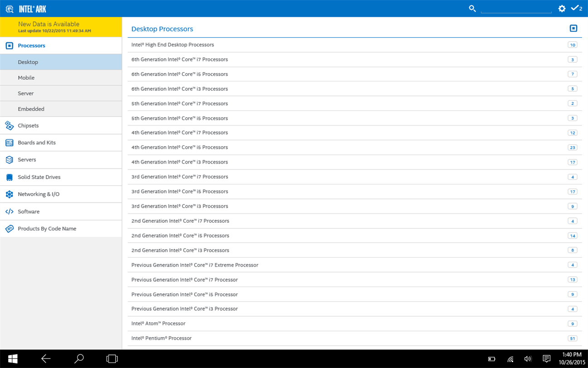This screenshot has width=588, height=368.
Task: Open 2nd Generation Core i3 Processors
Action: click(x=355, y=250)
